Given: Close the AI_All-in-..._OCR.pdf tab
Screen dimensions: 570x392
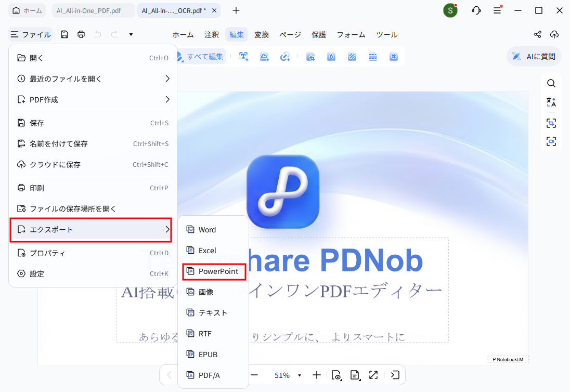Looking at the screenshot, I should click(214, 10).
